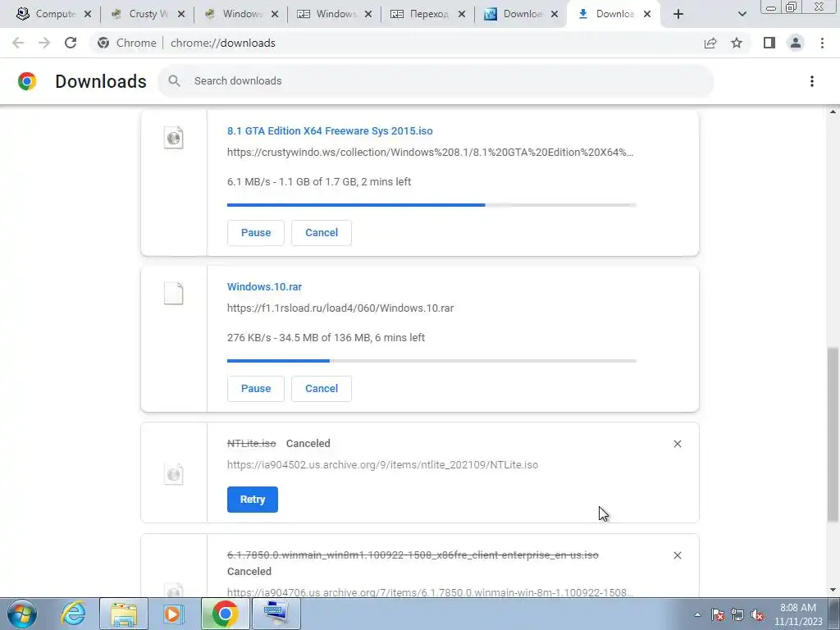This screenshot has width=840, height=630.
Task: Reload the downloads page
Action: click(71, 43)
